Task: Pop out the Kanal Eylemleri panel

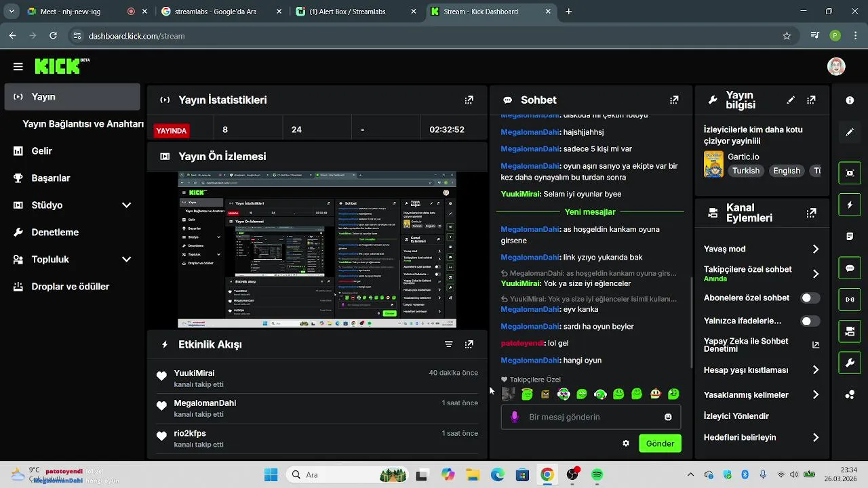Action: coord(811,213)
